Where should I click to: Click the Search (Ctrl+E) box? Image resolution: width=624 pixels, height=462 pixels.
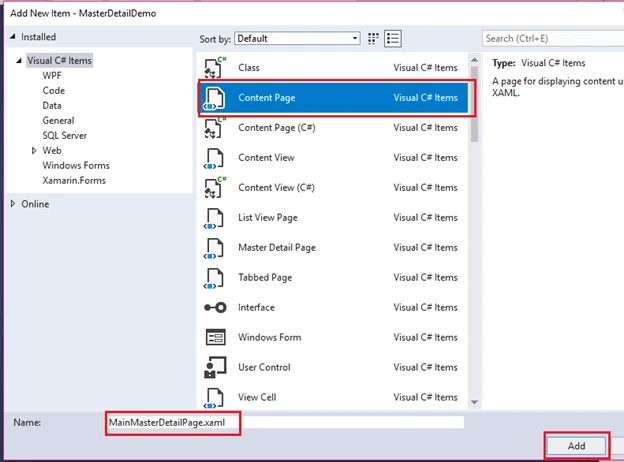coord(553,39)
